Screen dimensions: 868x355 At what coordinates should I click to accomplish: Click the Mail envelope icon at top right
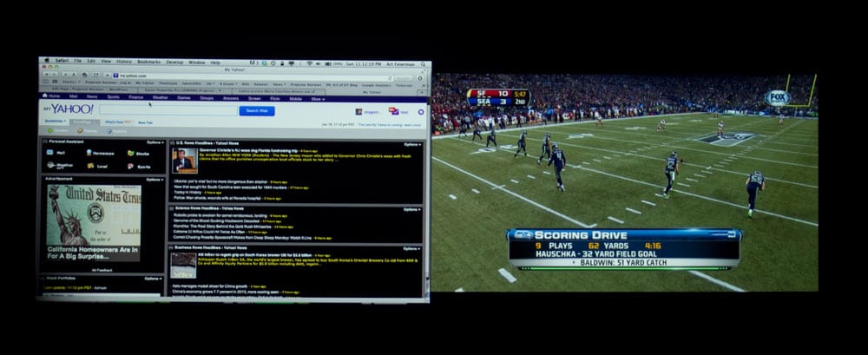(393, 111)
